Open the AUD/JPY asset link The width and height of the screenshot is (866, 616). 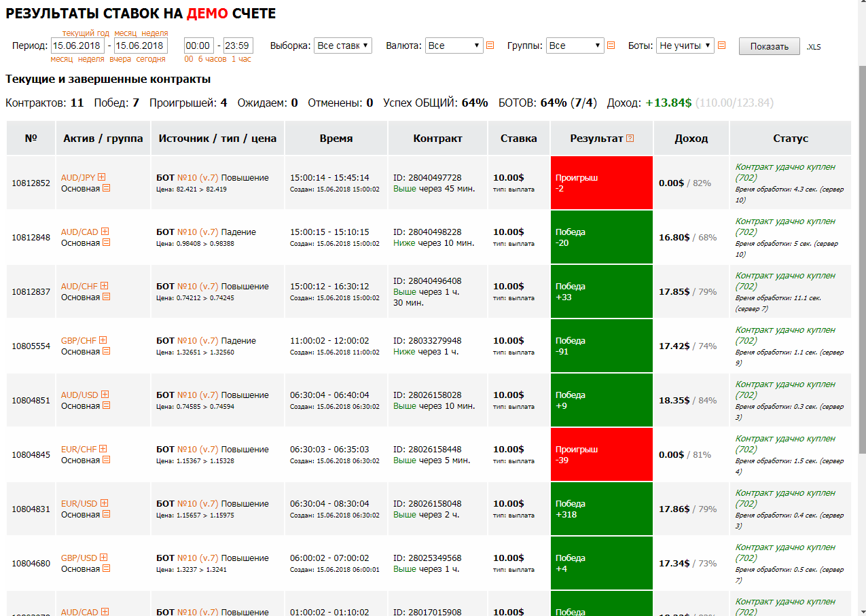(78, 177)
